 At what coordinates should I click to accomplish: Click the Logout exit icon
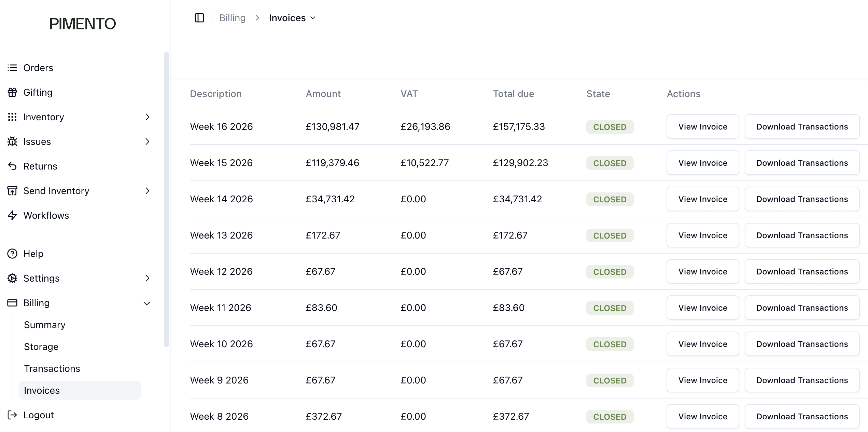tap(12, 415)
